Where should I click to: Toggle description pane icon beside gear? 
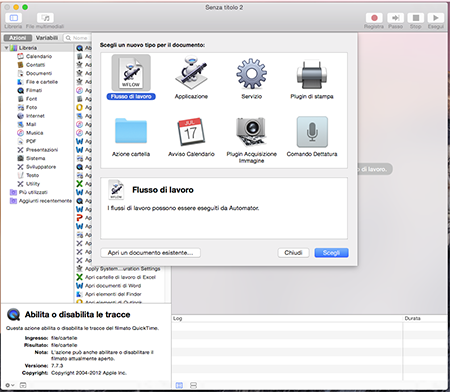coord(23,385)
